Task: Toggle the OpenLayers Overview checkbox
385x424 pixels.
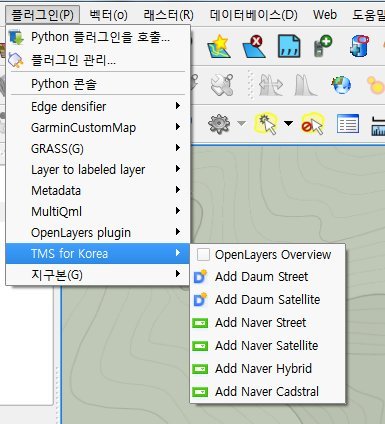Action: coord(203,255)
